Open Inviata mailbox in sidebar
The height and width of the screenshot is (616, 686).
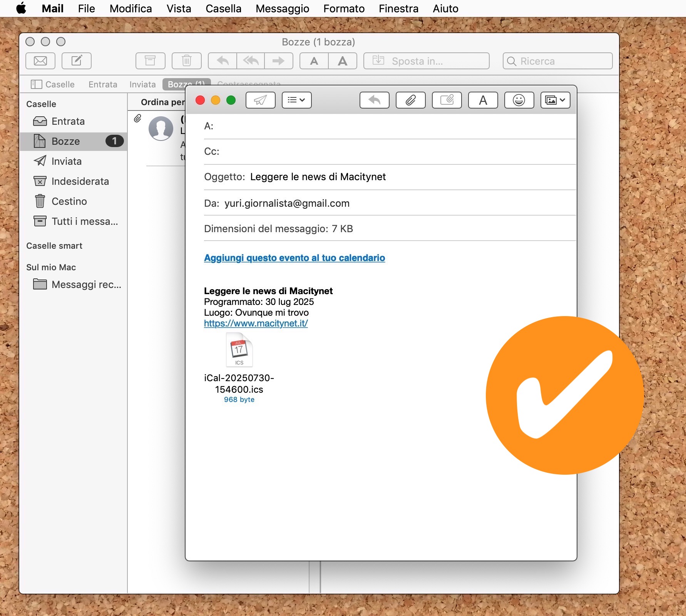click(x=73, y=161)
